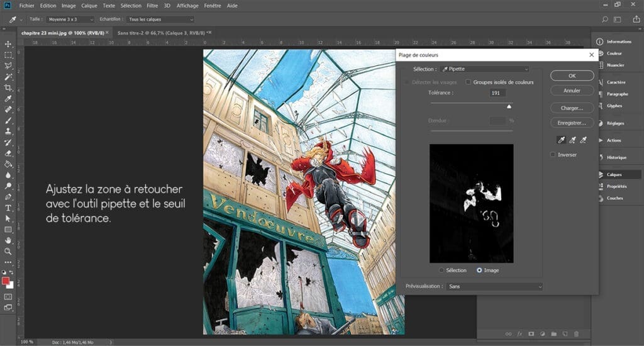
Task: Select the Move tool
Action: point(8,43)
